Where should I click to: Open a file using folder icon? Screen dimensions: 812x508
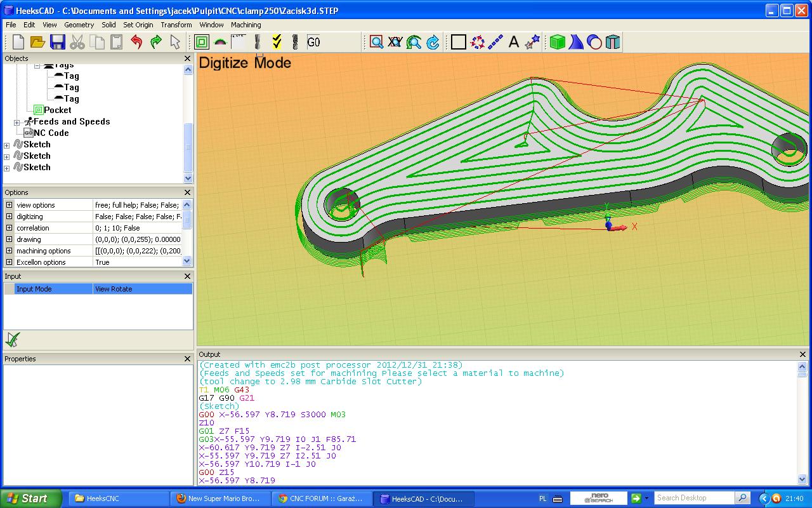(38, 42)
